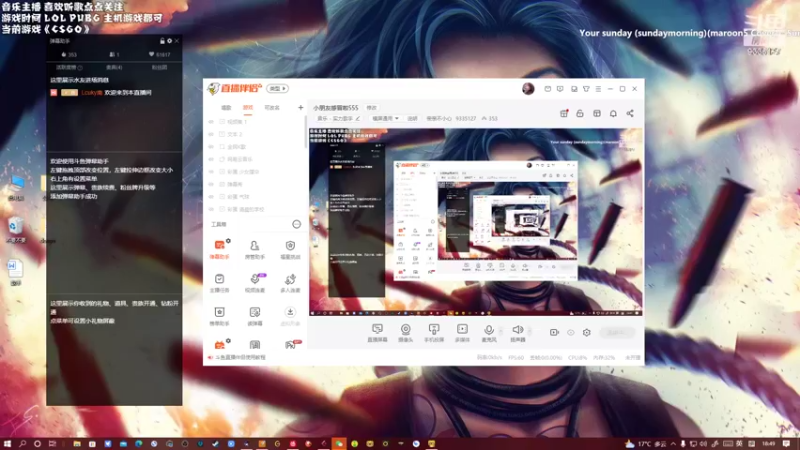
Task: Open the 房管助手 tool icon
Action: point(255,249)
